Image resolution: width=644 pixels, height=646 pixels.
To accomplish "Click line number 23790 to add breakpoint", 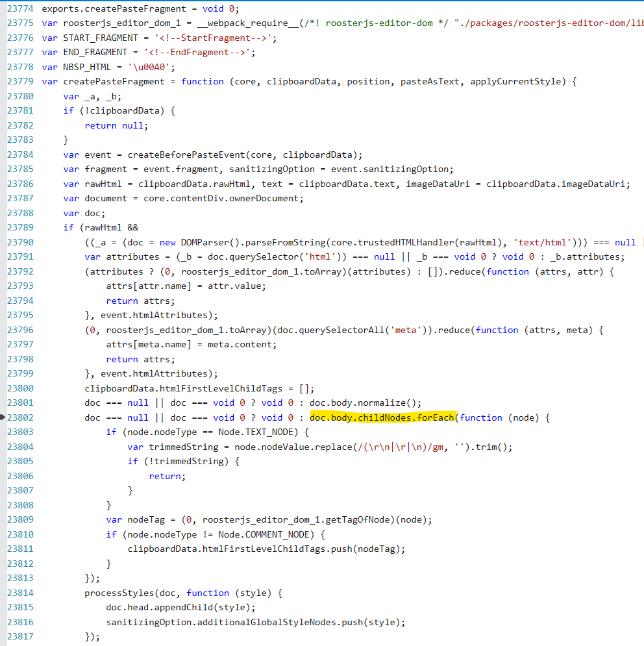I will pyautogui.click(x=19, y=242).
